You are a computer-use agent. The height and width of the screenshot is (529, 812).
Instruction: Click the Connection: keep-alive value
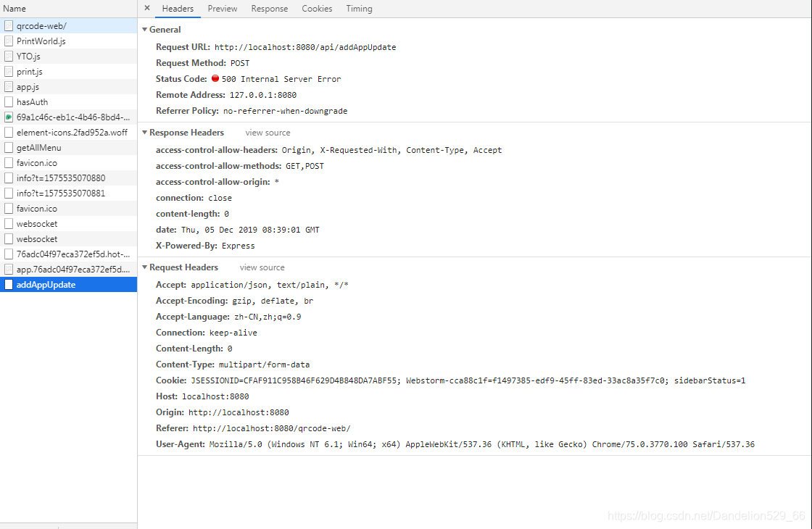(233, 333)
